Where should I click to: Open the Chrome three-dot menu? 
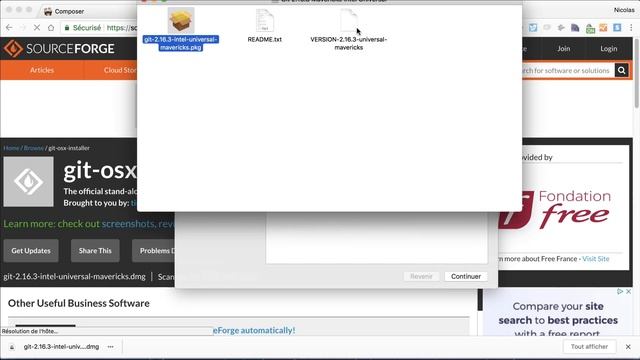[631, 28]
